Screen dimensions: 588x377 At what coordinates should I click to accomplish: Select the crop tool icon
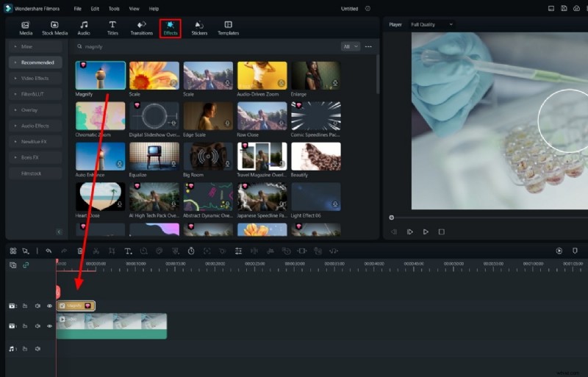point(112,251)
